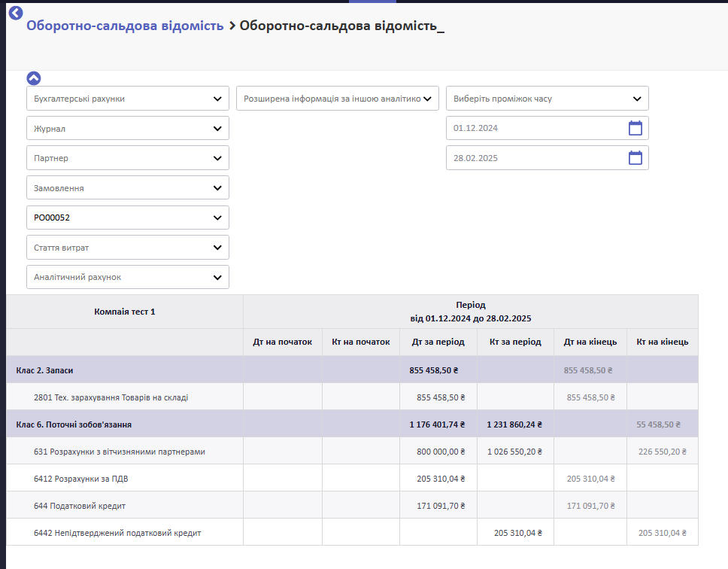Image resolution: width=728 pixels, height=569 pixels.
Task: Click the back arrow icon
Action: point(16,13)
